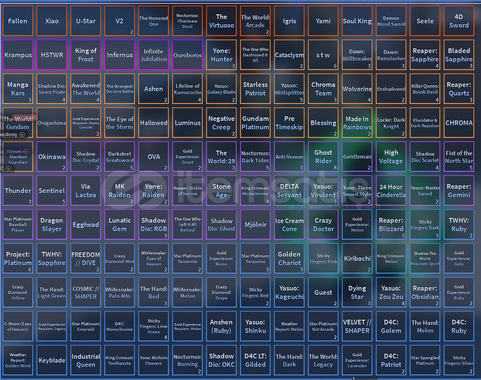Select the Fallen inventory tile
The image size is (481, 380).
coord(18,21)
